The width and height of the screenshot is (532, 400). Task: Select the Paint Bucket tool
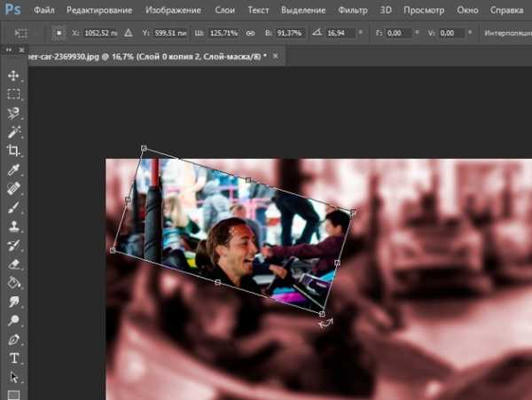click(13, 282)
